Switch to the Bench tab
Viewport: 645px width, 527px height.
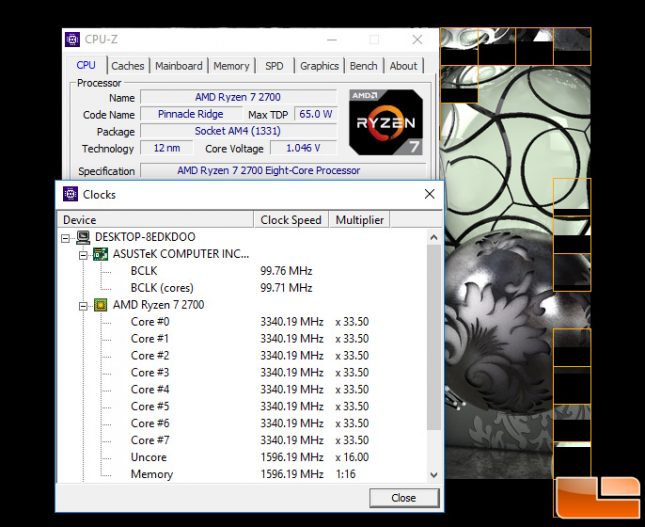click(x=364, y=66)
